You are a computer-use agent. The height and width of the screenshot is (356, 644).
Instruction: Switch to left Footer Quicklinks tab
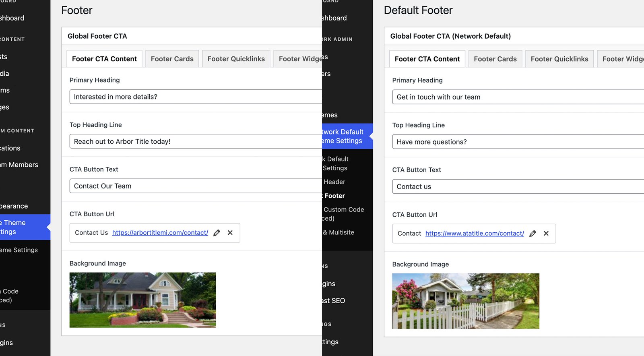point(236,59)
